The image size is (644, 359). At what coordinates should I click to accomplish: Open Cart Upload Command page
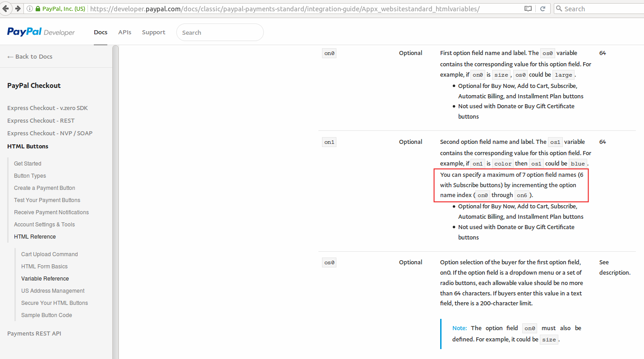tap(50, 254)
